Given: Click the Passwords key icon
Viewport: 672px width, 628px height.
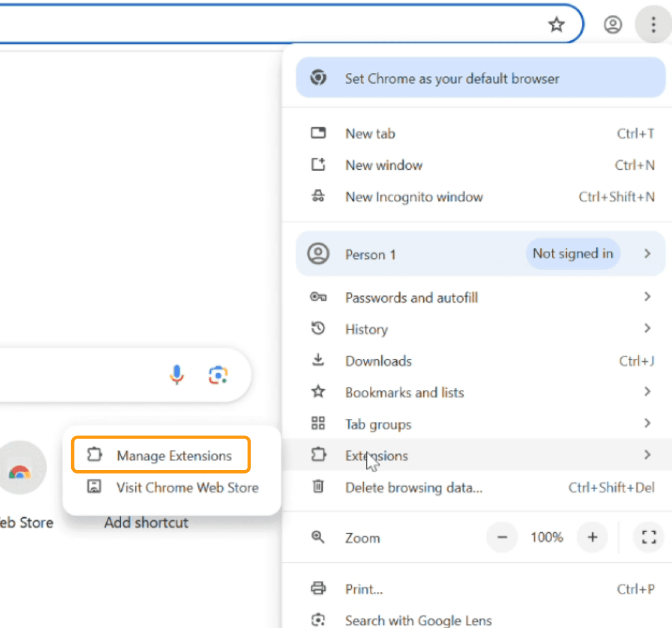Looking at the screenshot, I should pyautogui.click(x=318, y=296).
